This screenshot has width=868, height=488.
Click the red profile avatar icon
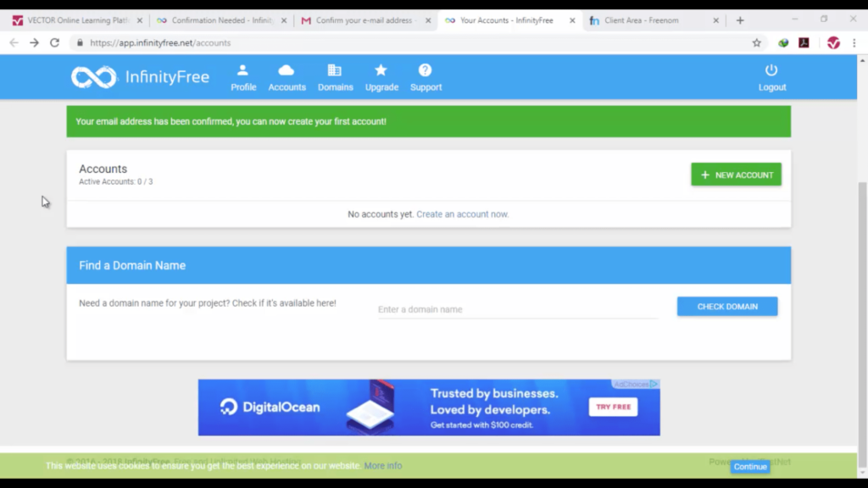click(833, 42)
